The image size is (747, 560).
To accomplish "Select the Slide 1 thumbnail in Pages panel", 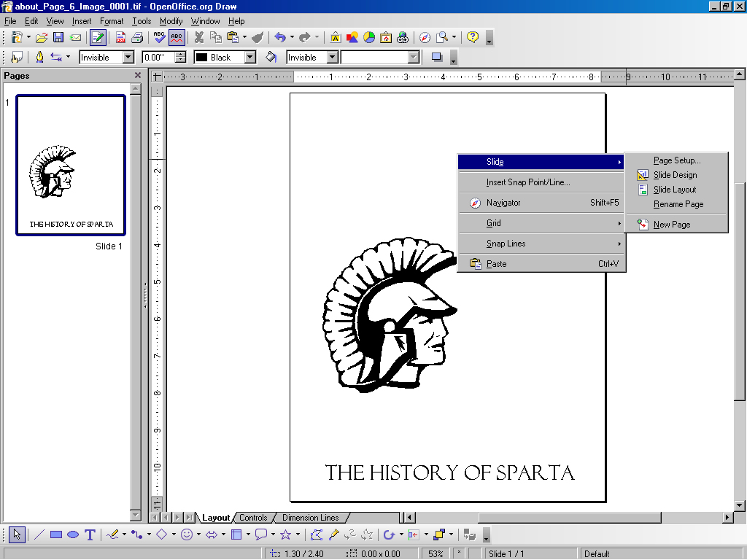I will click(71, 166).
